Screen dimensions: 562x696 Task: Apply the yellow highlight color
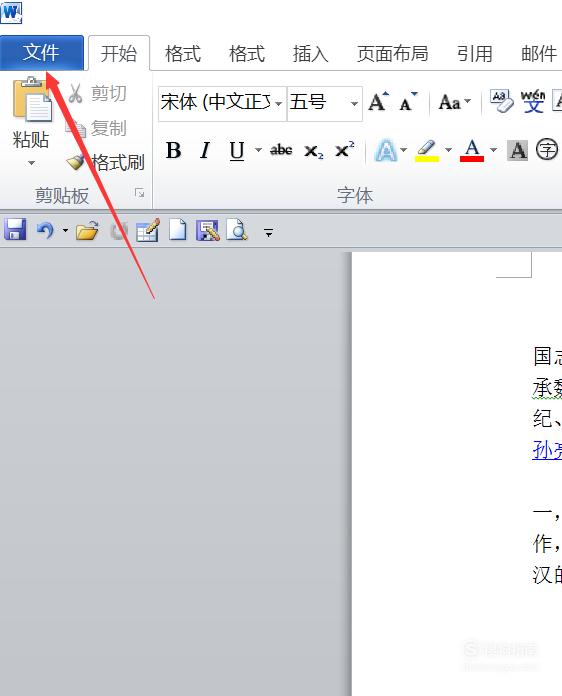[427, 151]
